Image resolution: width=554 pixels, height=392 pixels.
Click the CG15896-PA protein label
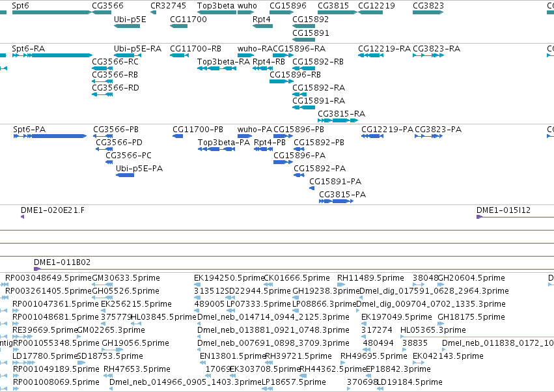click(299, 156)
